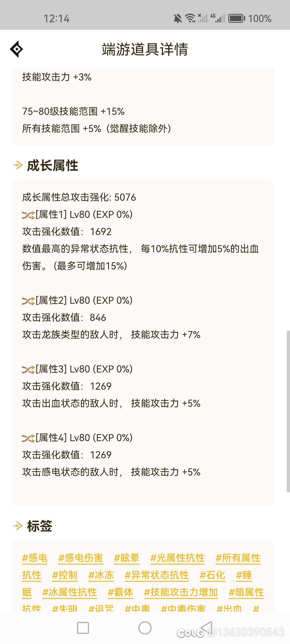This screenshot has height=644, width=290.
Task: Tap shuffle icon beside 属性2
Action: click(x=28, y=301)
